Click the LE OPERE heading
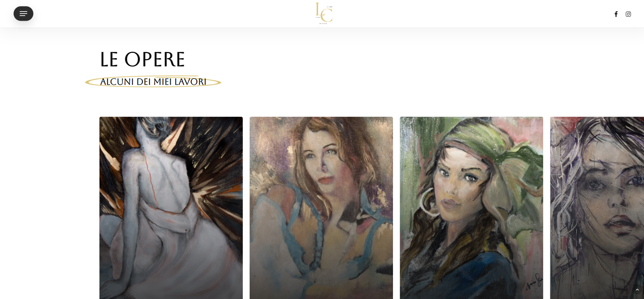Viewport: 644px width, 299px height. click(x=142, y=60)
